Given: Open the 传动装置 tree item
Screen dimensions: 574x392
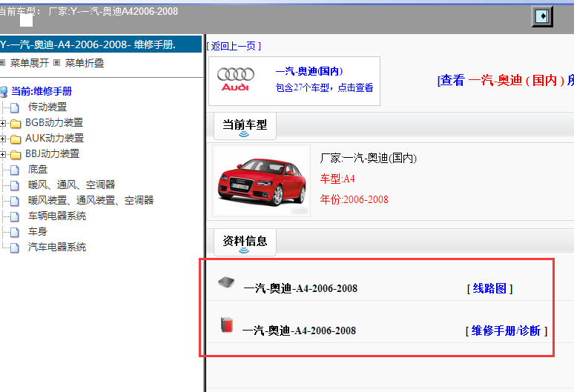Looking at the screenshot, I should 47,107.
